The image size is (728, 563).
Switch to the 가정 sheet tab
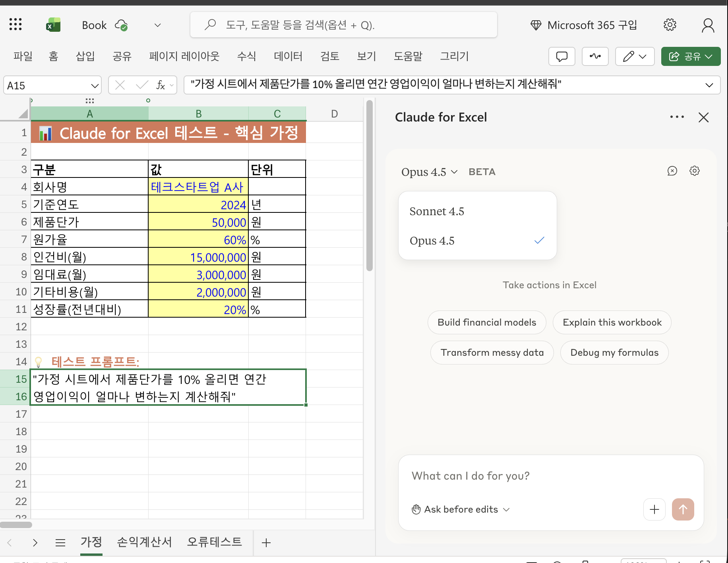(91, 542)
